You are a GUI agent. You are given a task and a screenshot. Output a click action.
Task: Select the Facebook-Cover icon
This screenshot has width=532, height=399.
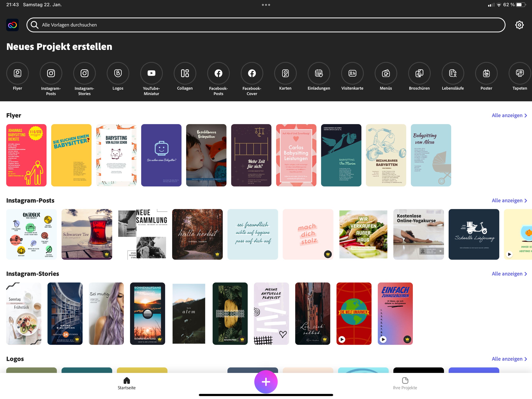coord(252,73)
